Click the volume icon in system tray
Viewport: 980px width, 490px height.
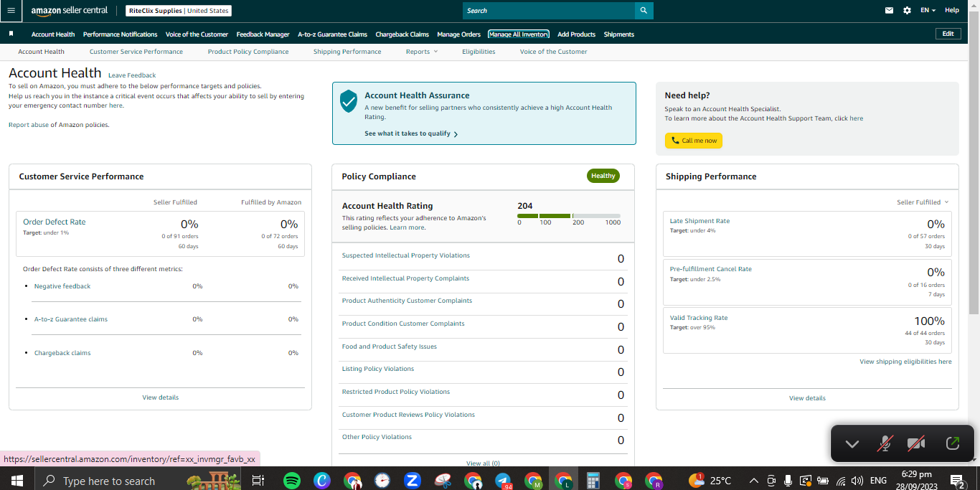pyautogui.click(x=857, y=481)
